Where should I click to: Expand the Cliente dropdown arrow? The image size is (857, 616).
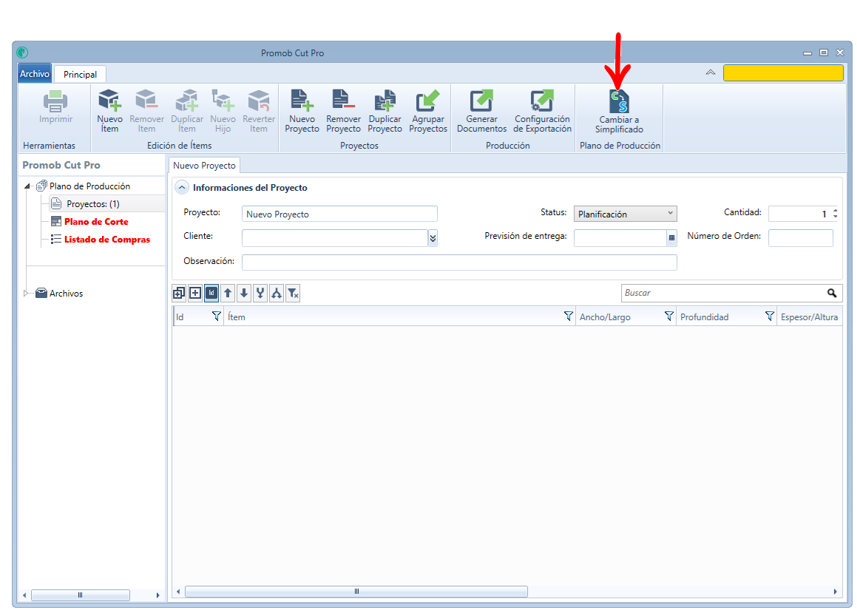pyautogui.click(x=433, y=238)
